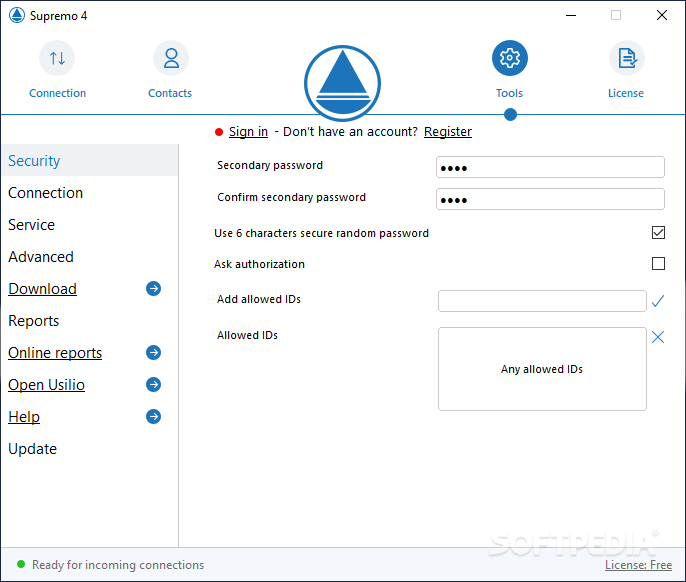The image size is (686, 582).
Task: Click the Online reports link
Action: click(55, 353)
